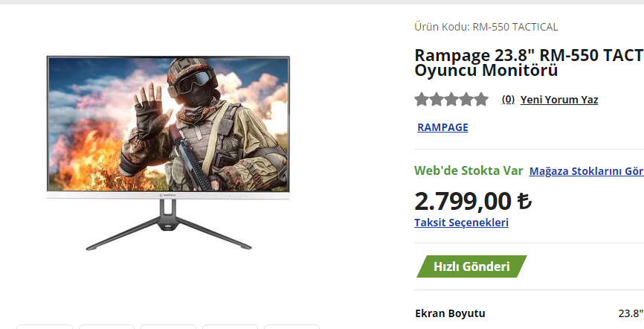Click the Ekran Boyutu specification label
Screen dimensions: 644x329
[x=450, y=313]
